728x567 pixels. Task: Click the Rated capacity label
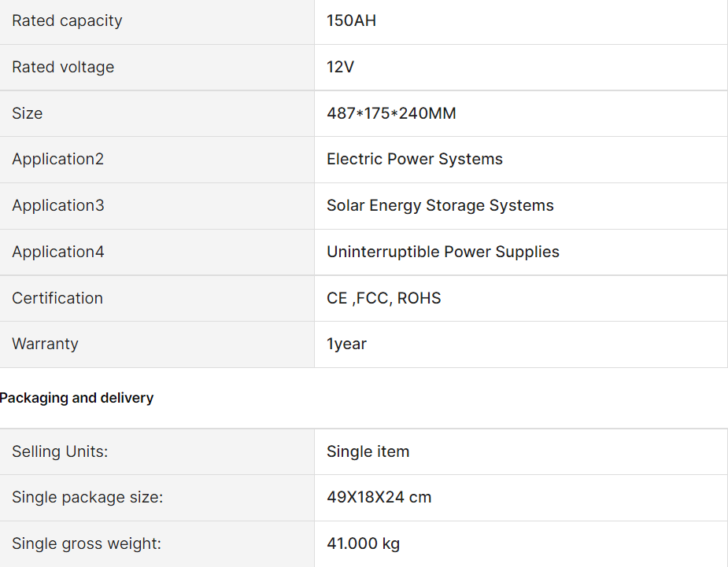tap(67, 21)
